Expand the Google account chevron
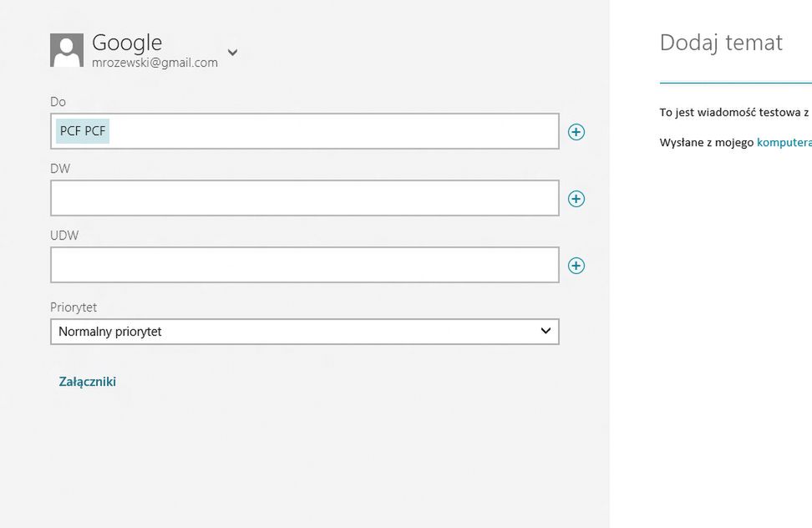This screenshot has width=812, height=528. pyautogui.click(x=233, y=53)
